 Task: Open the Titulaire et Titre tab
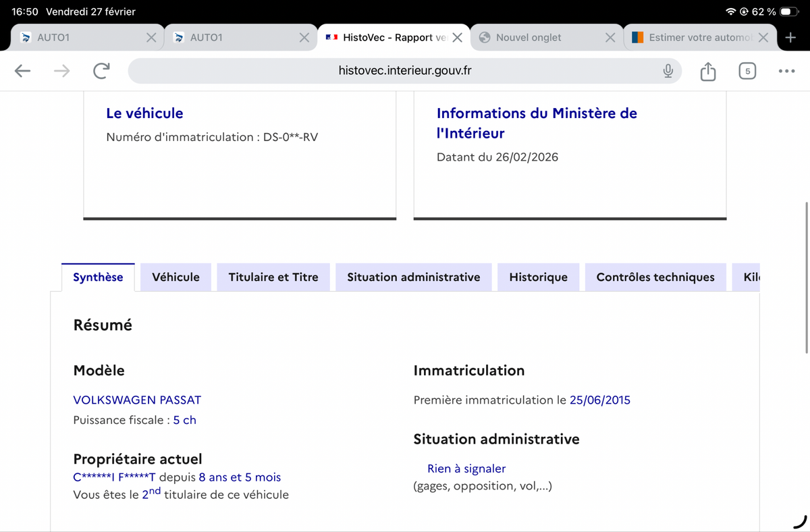pyautogui.click(x=273, y=277)
